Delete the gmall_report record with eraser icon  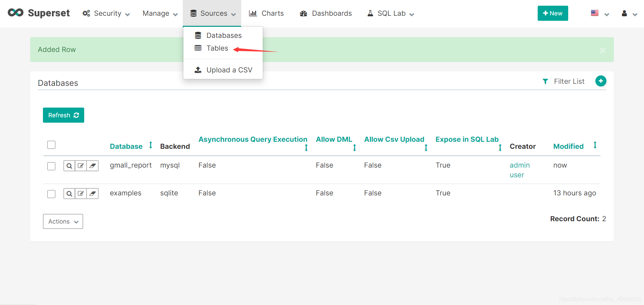[93, 166]
